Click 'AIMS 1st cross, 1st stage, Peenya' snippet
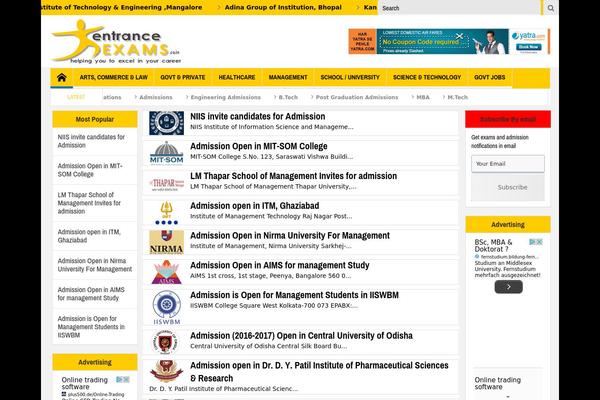 click(270, 276)
